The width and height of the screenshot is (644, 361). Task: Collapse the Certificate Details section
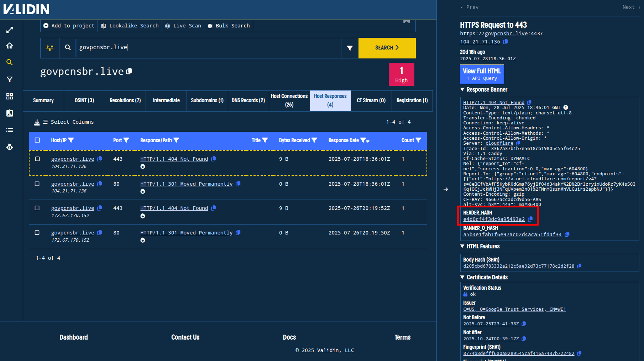(462, 277)
